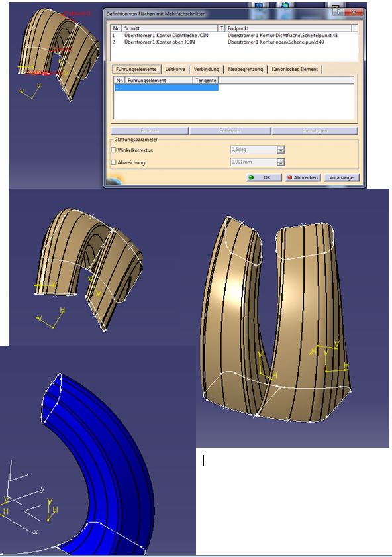
Task: Click the Entfernen button
Action: pyautogui.click(x=230, y=130)
